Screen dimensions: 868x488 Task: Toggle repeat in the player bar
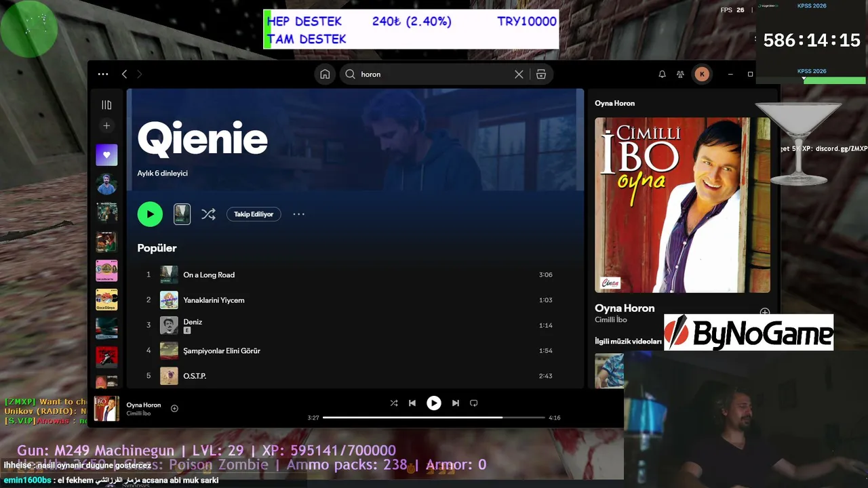click(474, 403)
